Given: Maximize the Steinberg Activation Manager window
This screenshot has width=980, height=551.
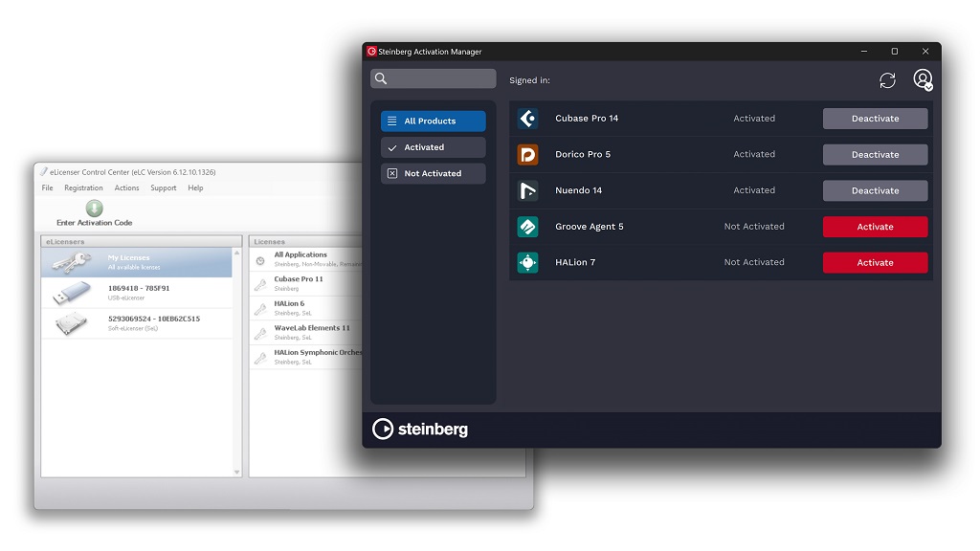Looking at the screenshot, I should click(x=895, y=52).
